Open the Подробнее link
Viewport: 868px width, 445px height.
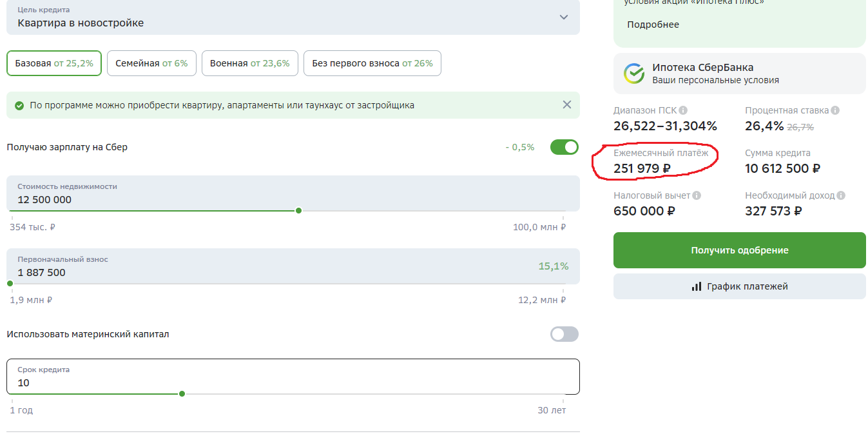[x=653, y=25]
